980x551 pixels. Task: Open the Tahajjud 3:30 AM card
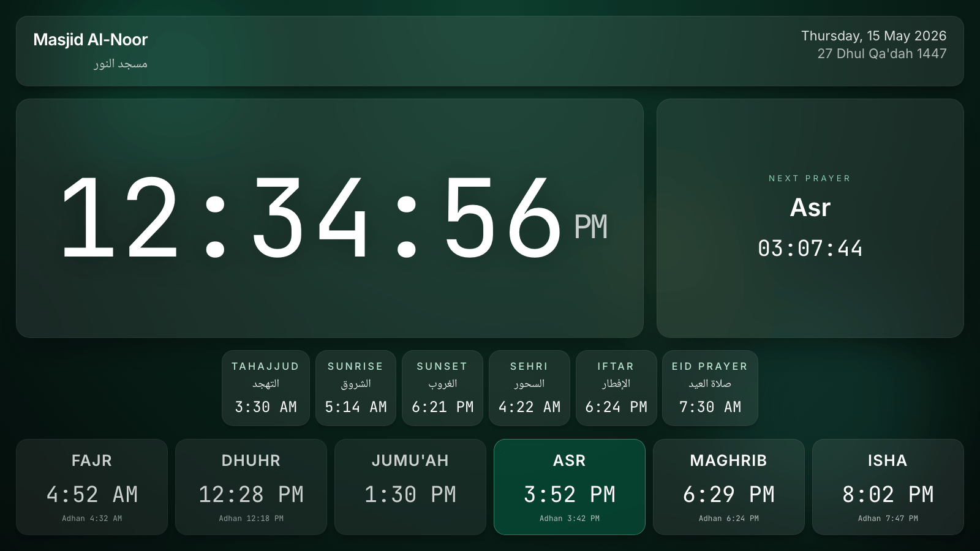(x=266, y=388)
